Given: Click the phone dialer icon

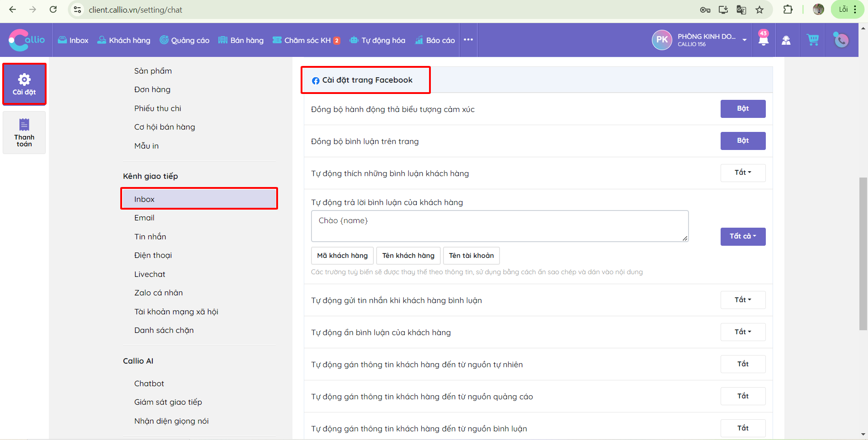Looking at the screenshot, I should click(841, 40).
